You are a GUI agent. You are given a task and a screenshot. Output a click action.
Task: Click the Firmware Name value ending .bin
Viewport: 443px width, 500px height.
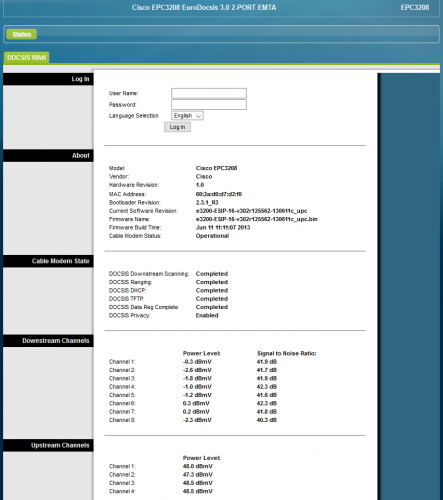(257, 219)
